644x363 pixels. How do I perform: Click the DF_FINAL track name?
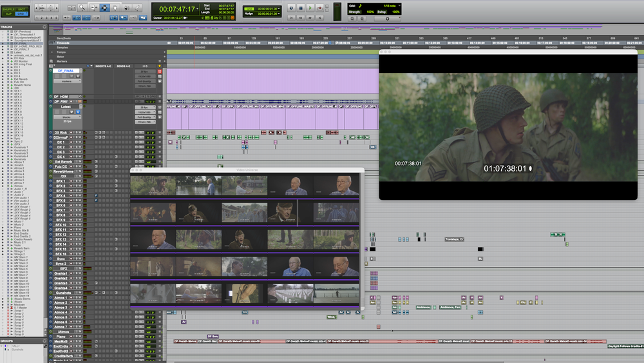(66, 71)
